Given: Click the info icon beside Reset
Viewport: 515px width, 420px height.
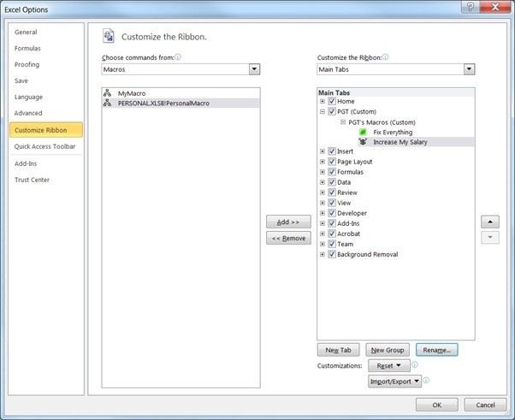Looking at the screenshot, I should coord(415,364).
